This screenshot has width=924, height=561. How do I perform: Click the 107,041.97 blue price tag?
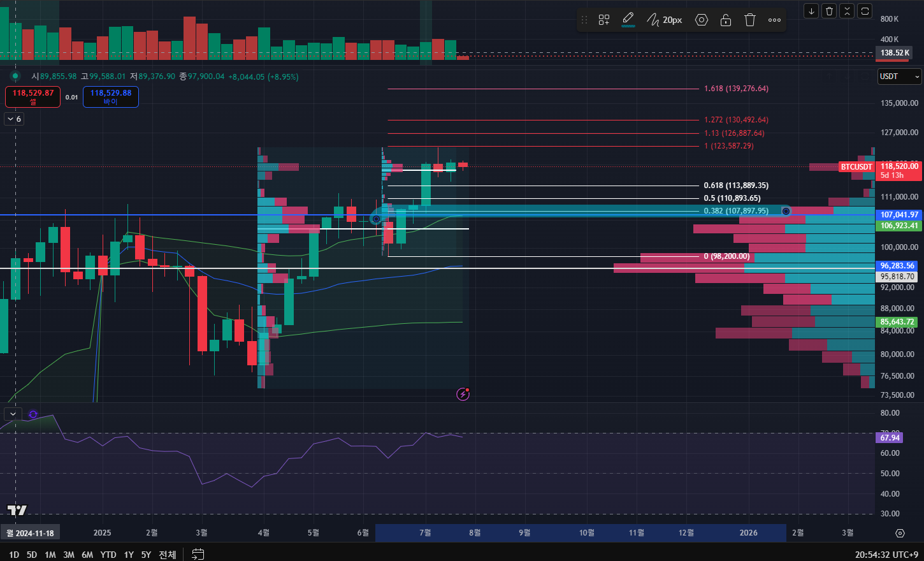coord(899,215)
